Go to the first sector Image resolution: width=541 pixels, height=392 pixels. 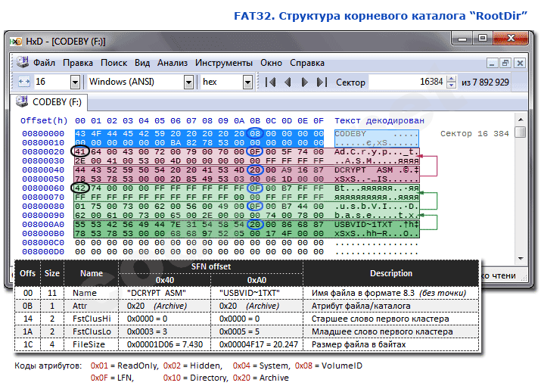(271, 82)
